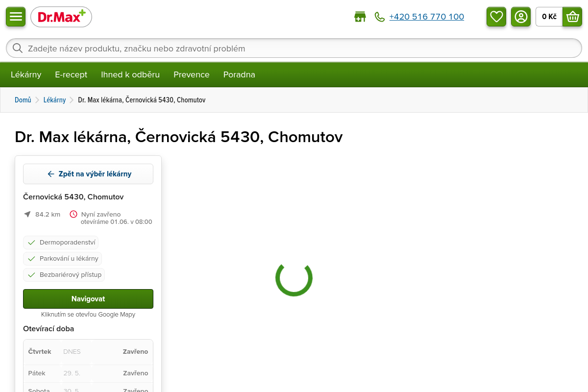Click the phone handset icon
Screen dimensions: 588x392
(x=380, y=17)
